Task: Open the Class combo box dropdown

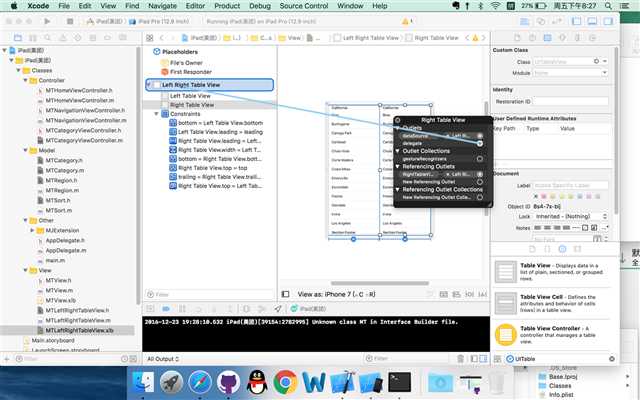Action: 605,61
